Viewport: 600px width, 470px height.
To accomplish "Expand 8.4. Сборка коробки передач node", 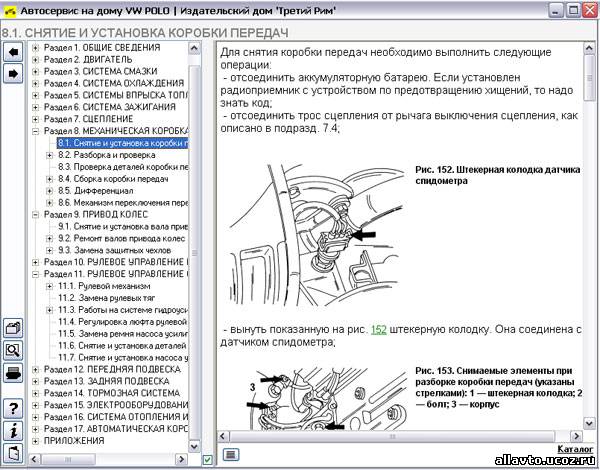I will click(49, 179).
